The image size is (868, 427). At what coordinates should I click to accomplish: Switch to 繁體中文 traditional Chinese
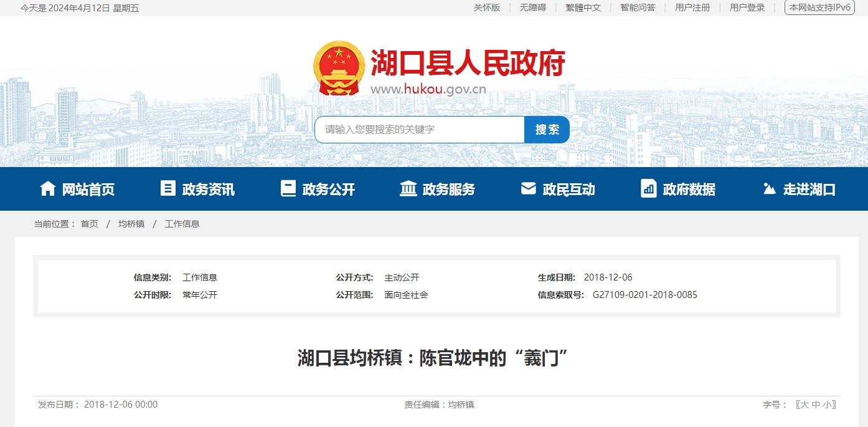tap(583, 7)
